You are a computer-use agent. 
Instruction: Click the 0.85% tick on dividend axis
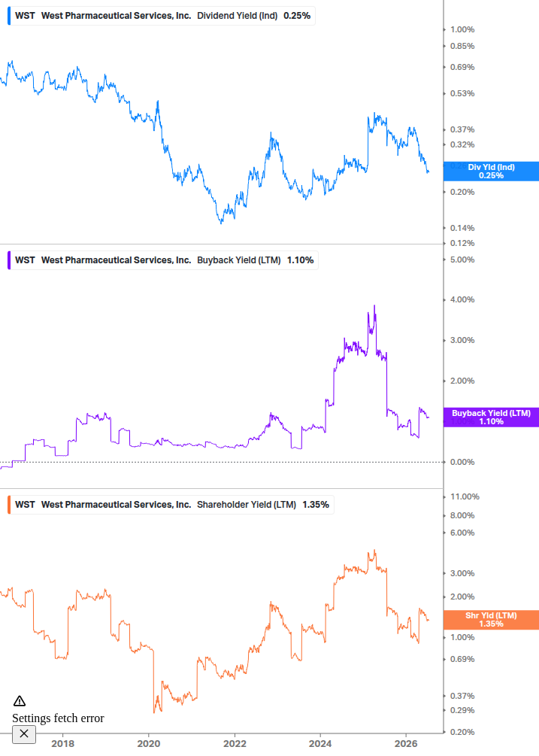tap(462, 47)
